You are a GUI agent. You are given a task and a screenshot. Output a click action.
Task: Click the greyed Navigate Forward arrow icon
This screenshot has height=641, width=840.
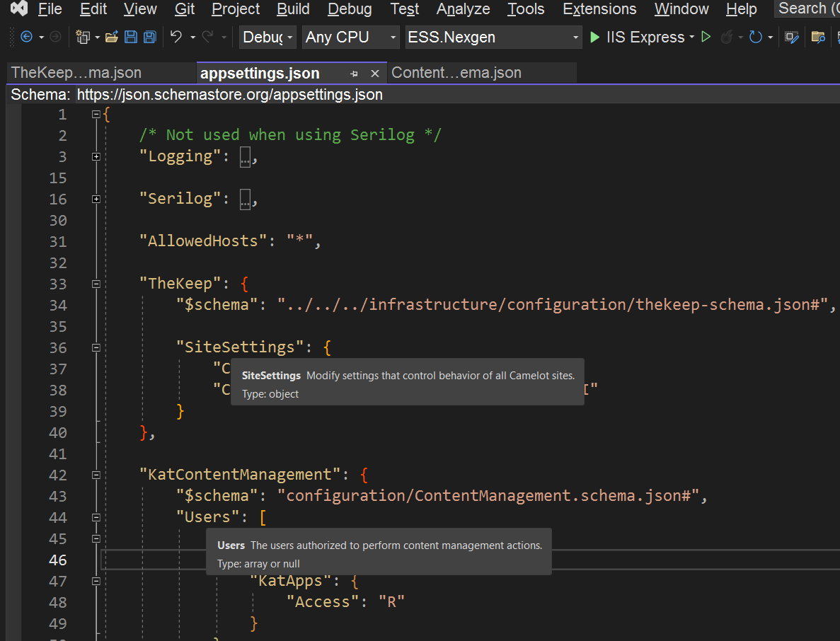click(55, 37)
